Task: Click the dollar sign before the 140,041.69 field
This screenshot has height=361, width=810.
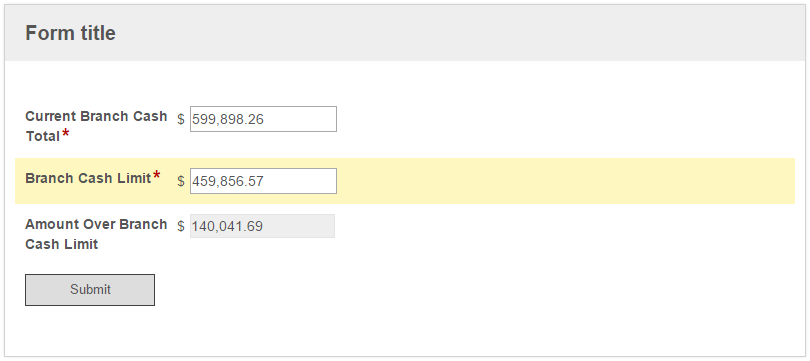Action: [181, 226]
